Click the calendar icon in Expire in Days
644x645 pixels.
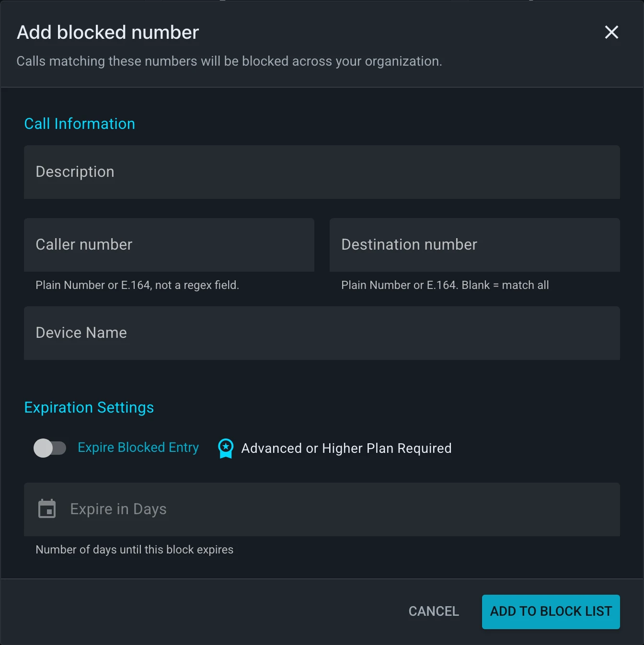[47, 508]
